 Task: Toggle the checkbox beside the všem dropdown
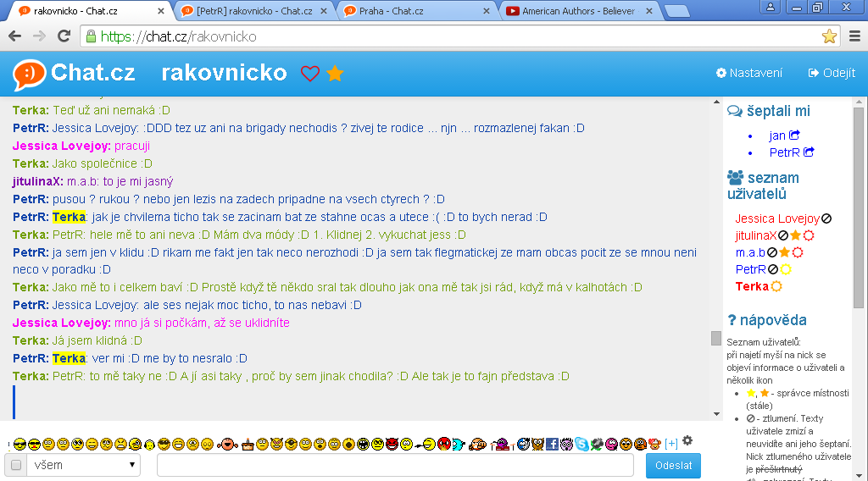click(16, 465)
